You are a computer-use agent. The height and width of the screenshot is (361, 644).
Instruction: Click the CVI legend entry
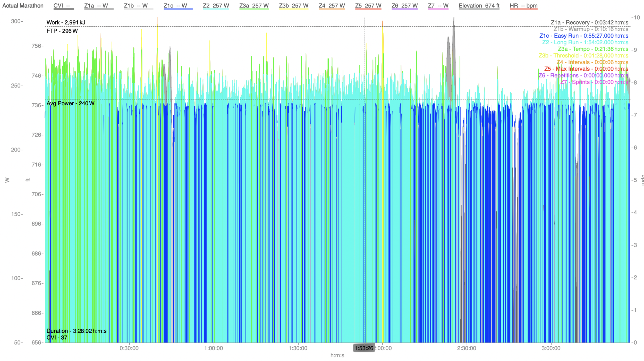point(64,6)
